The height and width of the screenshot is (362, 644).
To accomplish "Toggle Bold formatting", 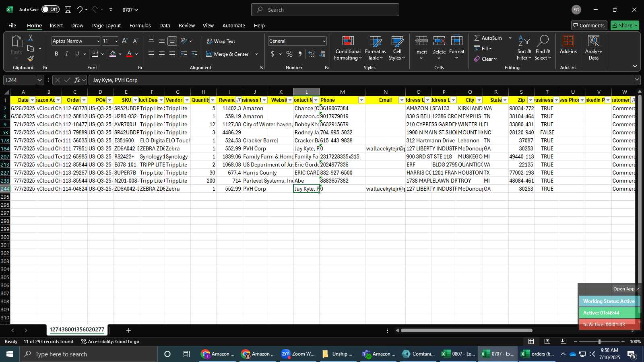I will pos(56,54).
